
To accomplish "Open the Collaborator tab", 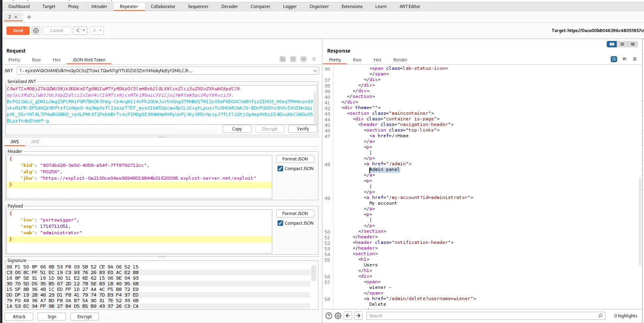I will [163, 6].
